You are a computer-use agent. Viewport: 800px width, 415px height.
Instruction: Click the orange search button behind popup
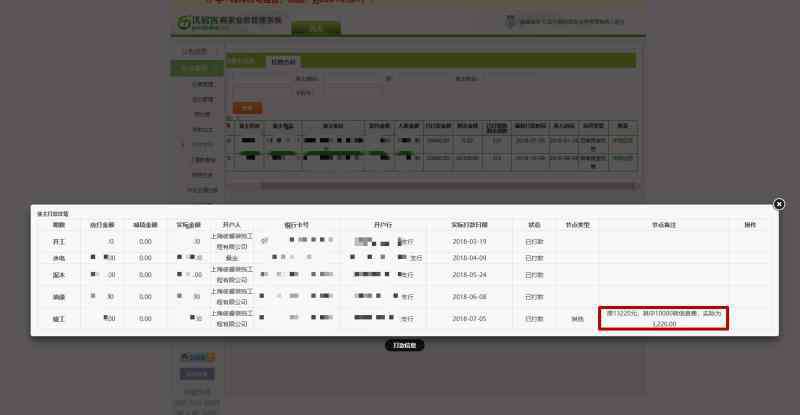(247, 108)
